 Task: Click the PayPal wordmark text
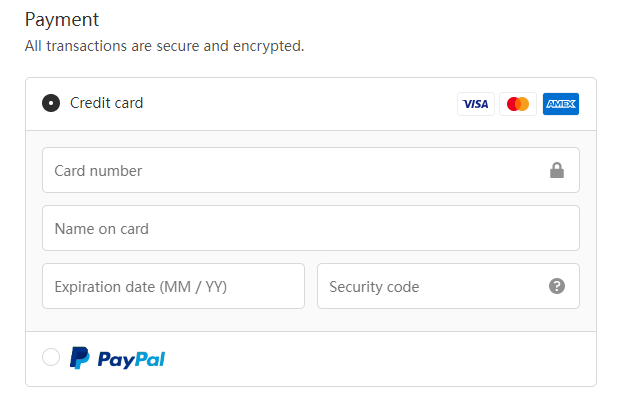pos(131,359)
